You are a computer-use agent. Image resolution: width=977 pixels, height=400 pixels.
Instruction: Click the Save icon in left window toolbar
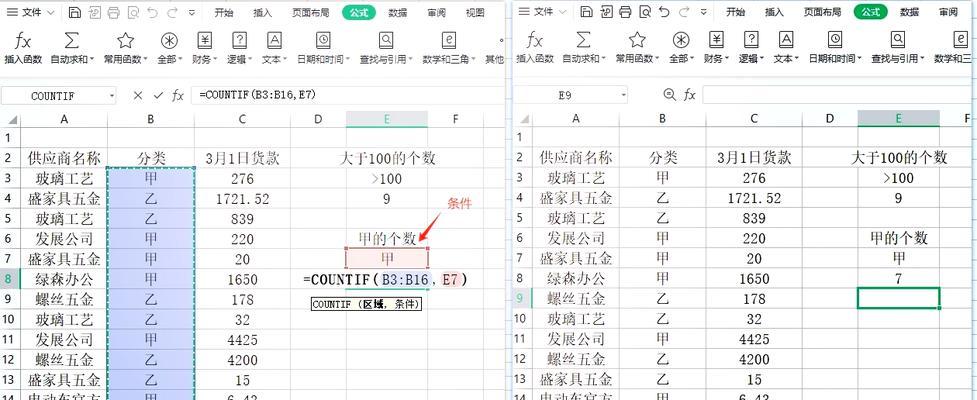pos(75,12)
